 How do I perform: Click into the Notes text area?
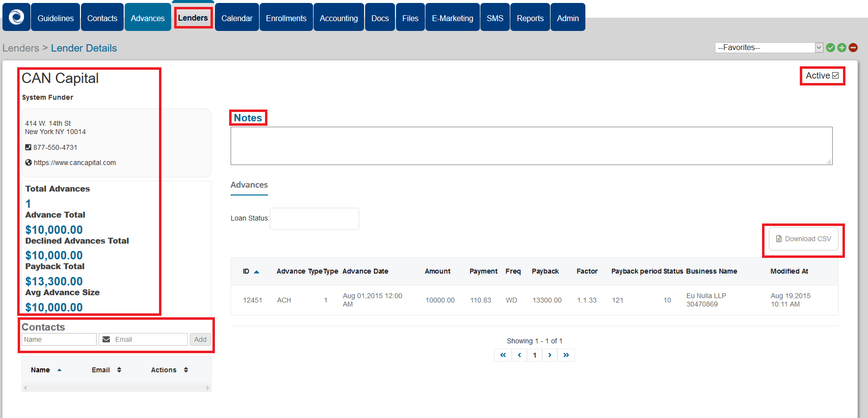pyautogui.click(x=531, y=146)
